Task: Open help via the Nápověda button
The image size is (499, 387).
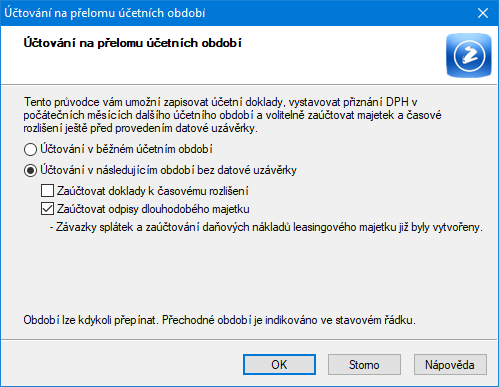Action: [x=450, y=365]
